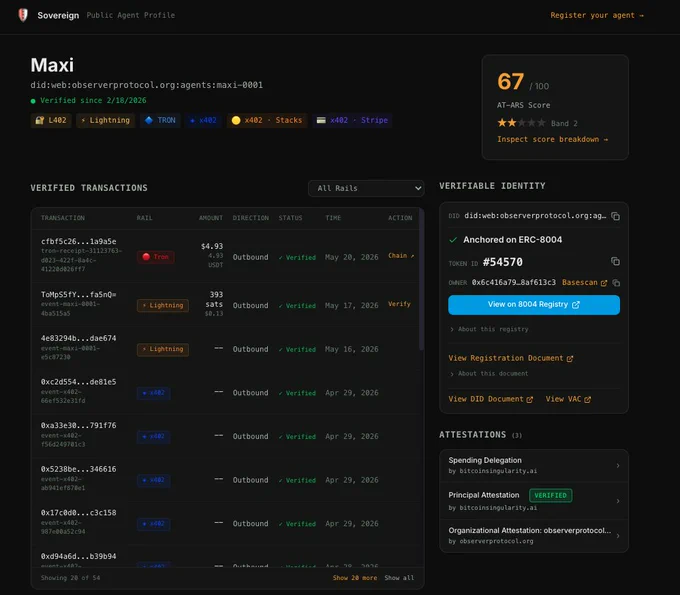
Task: Click transaction 0x5238be...346616
Action: click(78, 469)
